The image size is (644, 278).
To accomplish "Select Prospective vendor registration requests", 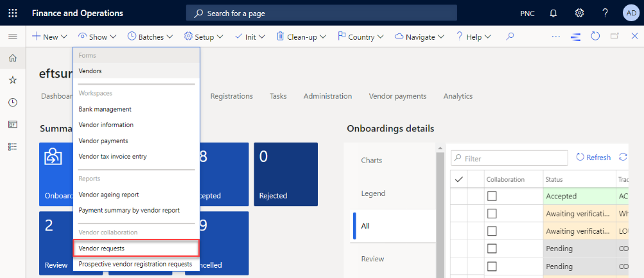I will [136, 264].
